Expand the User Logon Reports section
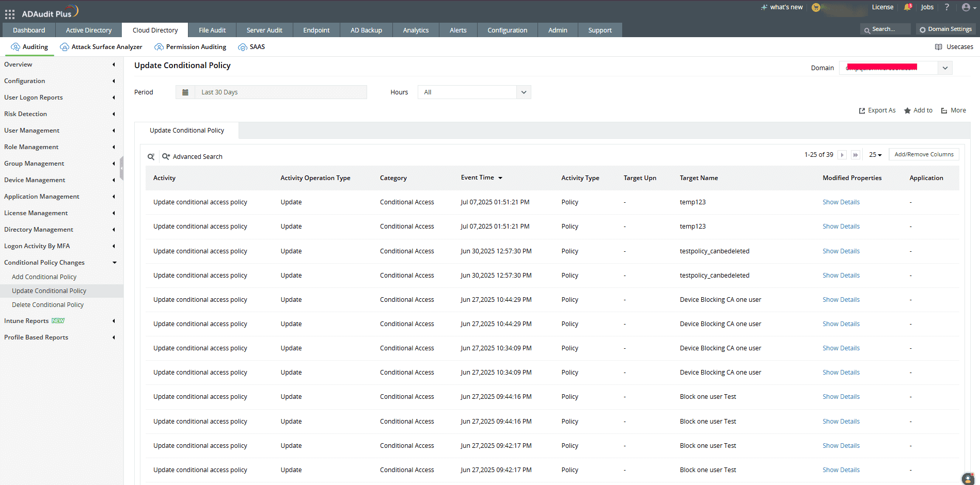Image resolution: width=980 pixels, height=485 pixels. [x=33, y=97]
